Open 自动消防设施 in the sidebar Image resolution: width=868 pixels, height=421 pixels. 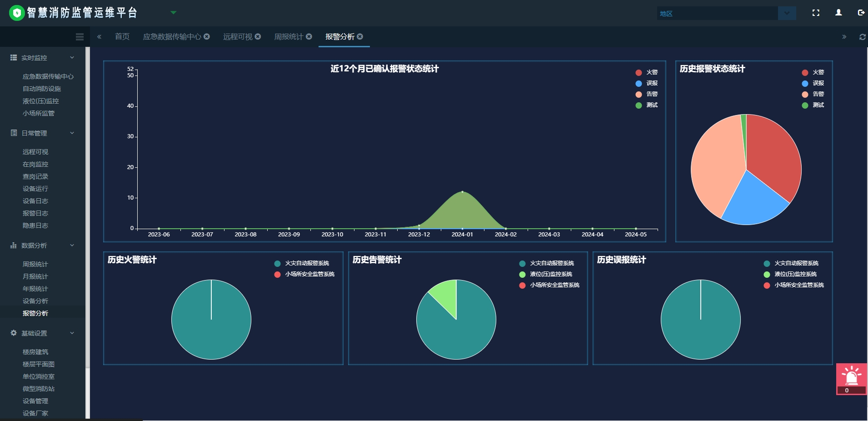42,89
